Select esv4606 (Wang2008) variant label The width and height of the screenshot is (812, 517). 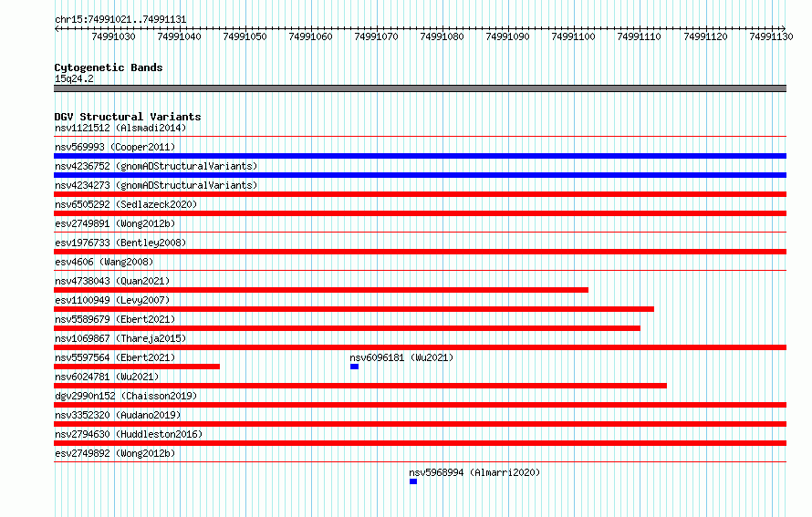coord(104,262)
